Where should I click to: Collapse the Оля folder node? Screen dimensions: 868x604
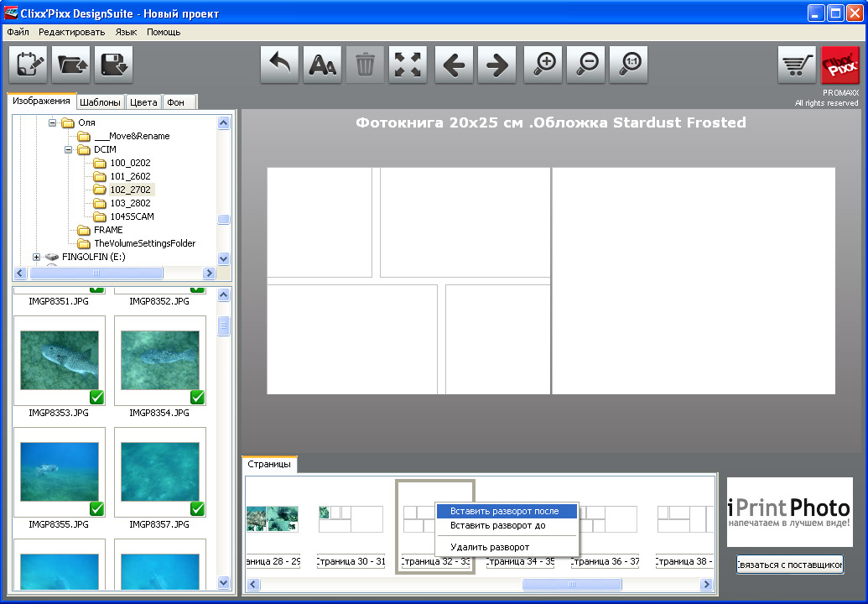(53, 122)
